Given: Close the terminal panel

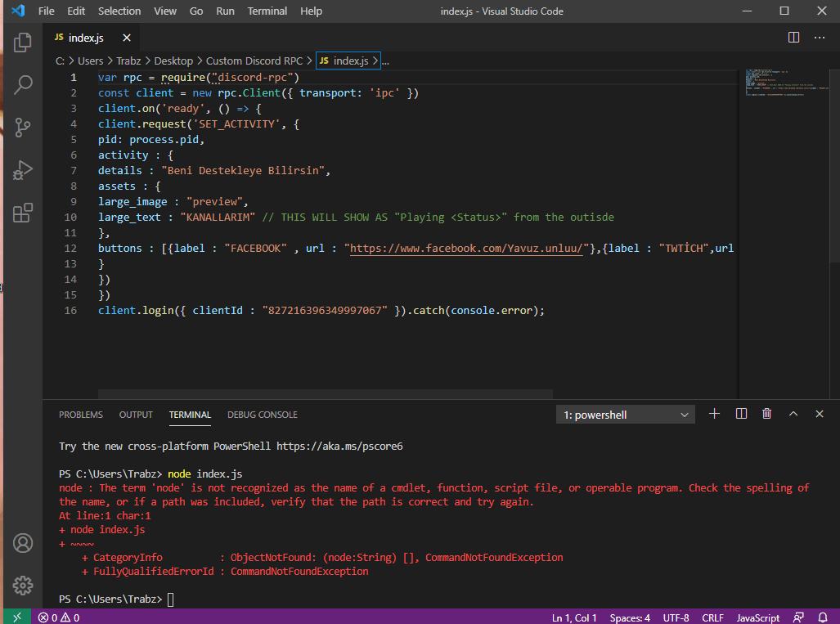Looking at the screenshot, I should coord(820,414).
